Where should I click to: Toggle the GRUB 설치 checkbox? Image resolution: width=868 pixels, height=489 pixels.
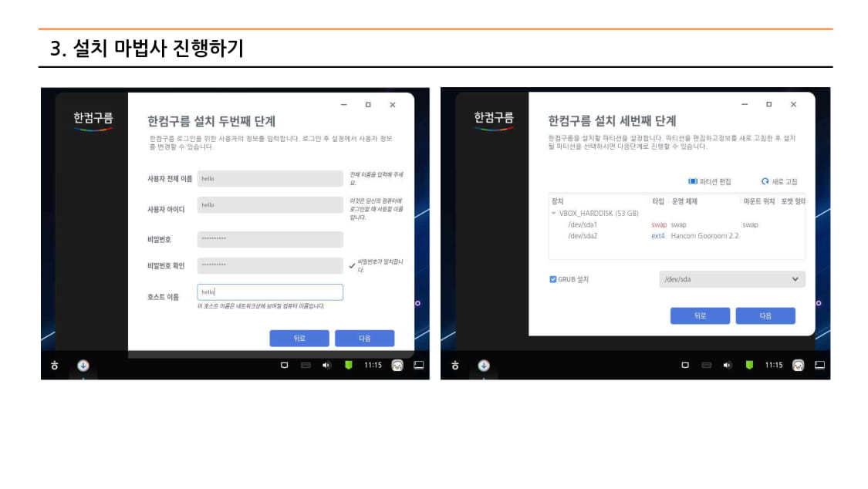click(552, 279)
